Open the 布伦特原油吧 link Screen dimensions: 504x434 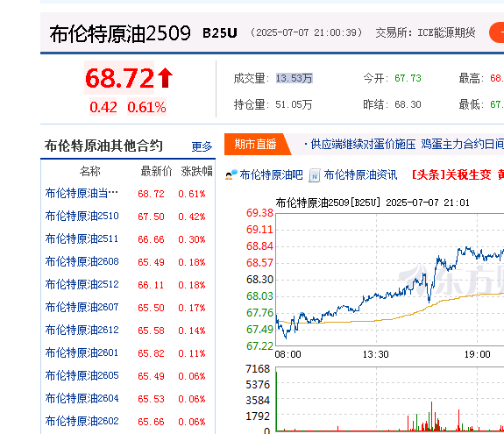click(271, 174)
